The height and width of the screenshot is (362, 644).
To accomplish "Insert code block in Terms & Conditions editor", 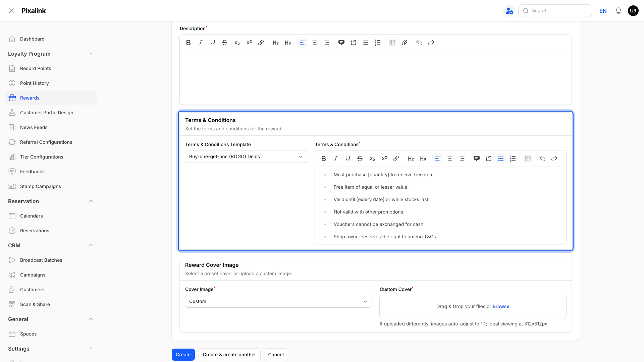I will (x=489, y=159).
